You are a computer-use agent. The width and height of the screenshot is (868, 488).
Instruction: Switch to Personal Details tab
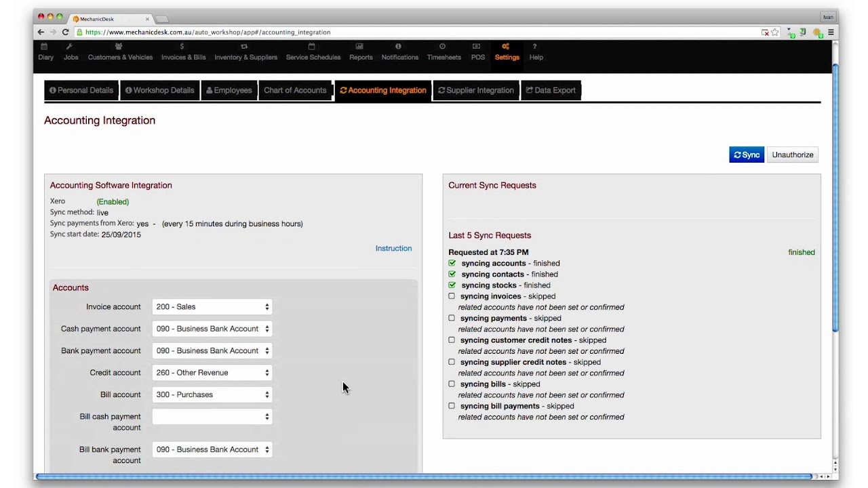(81, 90)
